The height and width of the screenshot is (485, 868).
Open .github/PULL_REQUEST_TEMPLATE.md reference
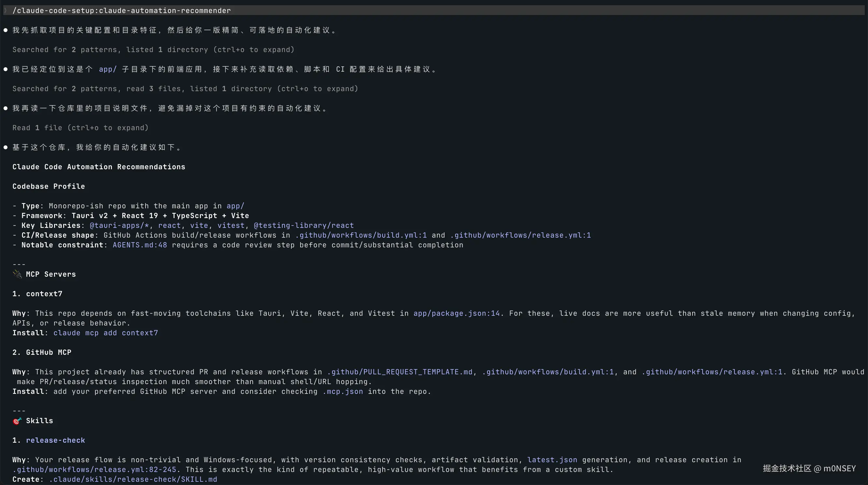pos(399,372)
